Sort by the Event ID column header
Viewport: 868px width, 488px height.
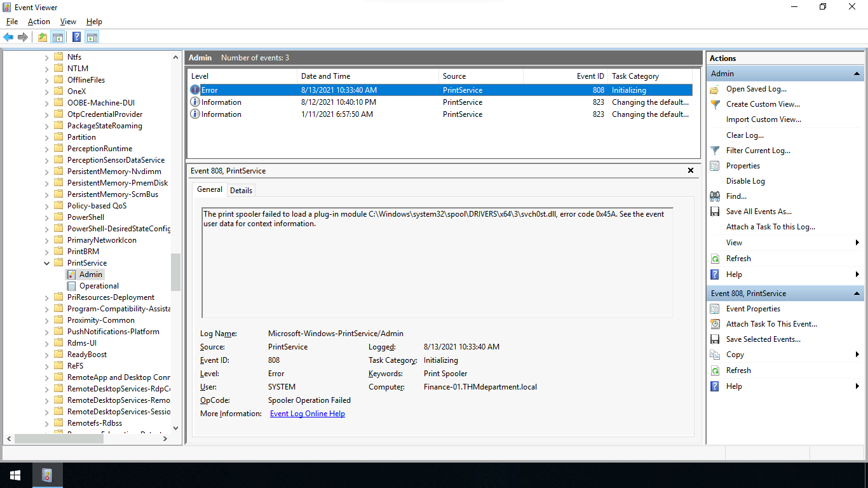[566, 76]
